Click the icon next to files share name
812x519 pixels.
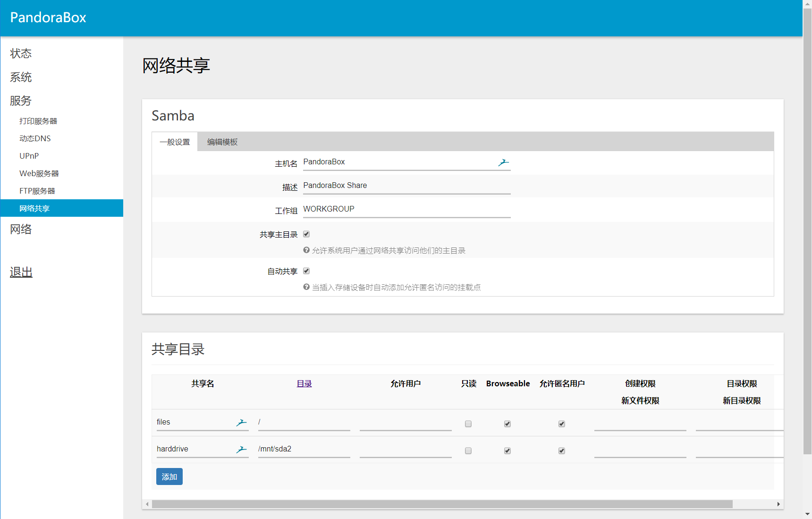click(241, 423)
